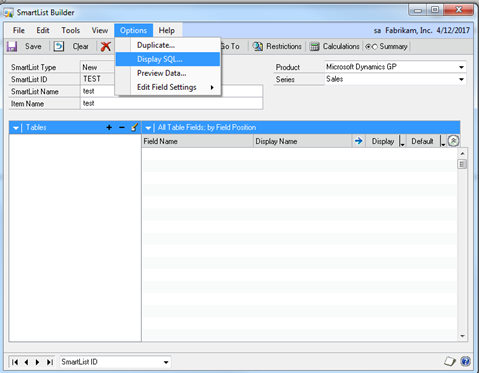
Task: Click the Fabrikam, Inc. company text
Action: (x=409, y=30)
